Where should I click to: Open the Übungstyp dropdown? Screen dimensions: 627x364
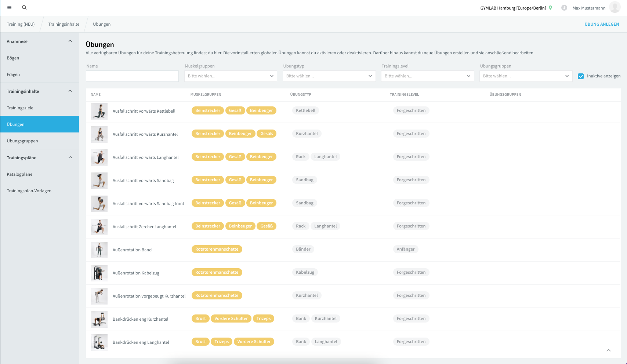tap(329, 76)
